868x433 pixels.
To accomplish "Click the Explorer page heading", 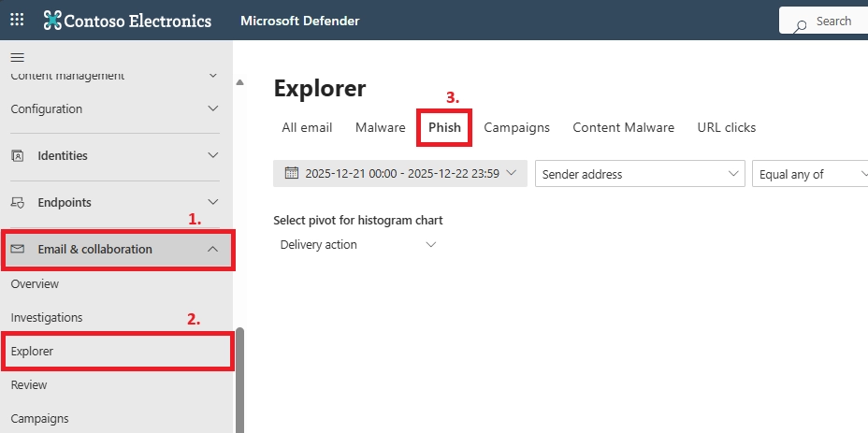I will tap(320, 89).
